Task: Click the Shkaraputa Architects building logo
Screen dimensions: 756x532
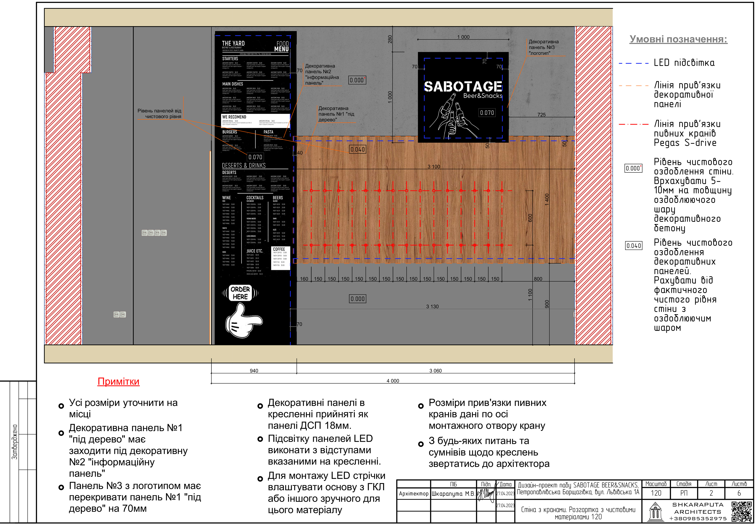Action: coord(655,512)
